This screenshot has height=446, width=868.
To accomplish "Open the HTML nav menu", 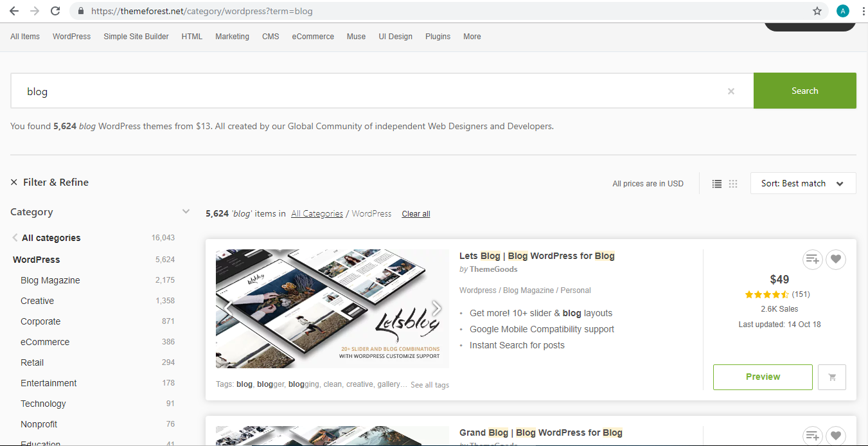I will coord(192,37).
